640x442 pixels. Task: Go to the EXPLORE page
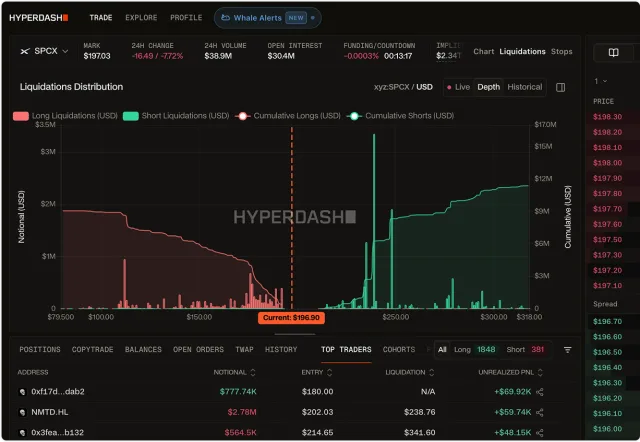(x=141, y=18)
